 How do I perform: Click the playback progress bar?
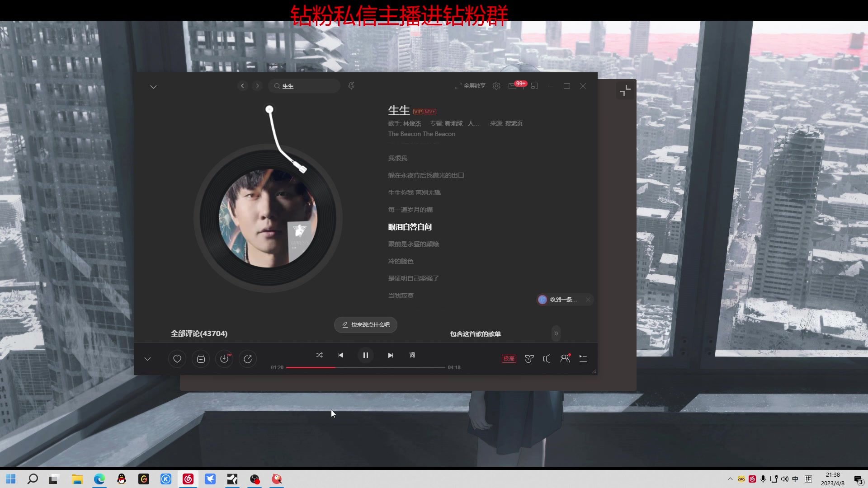[366, 367]
